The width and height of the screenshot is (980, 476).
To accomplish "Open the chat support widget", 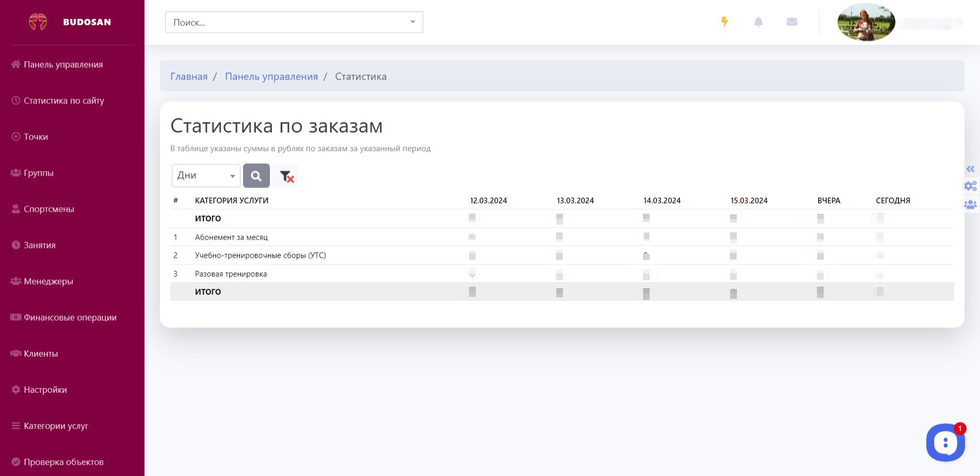I will coord(945,442).
